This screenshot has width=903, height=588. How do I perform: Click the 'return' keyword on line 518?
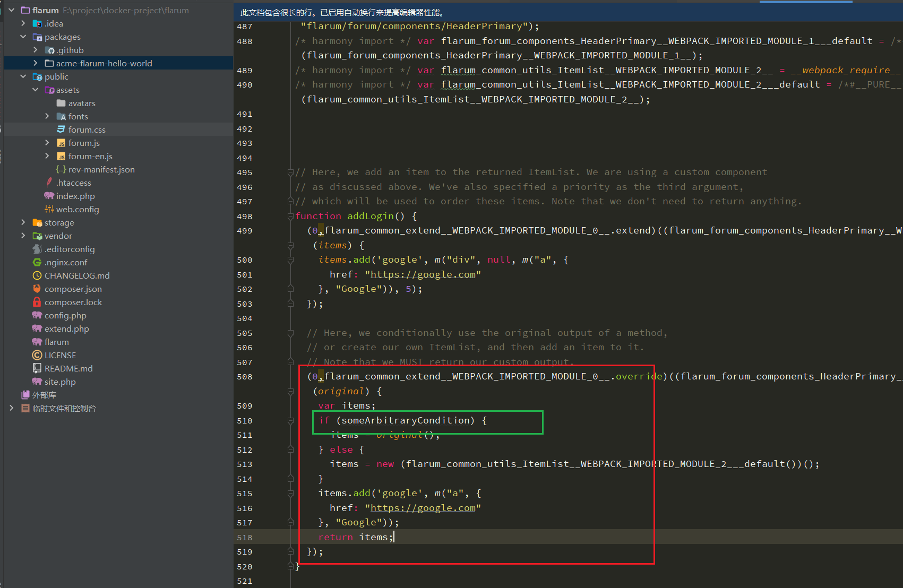[336, 537]
